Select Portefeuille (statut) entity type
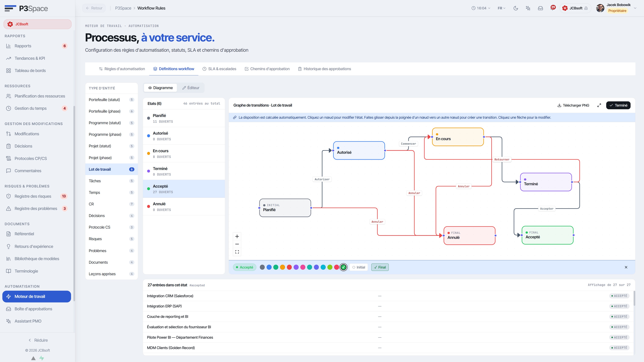This screenshot has width=644, height=362. [112, 99]
